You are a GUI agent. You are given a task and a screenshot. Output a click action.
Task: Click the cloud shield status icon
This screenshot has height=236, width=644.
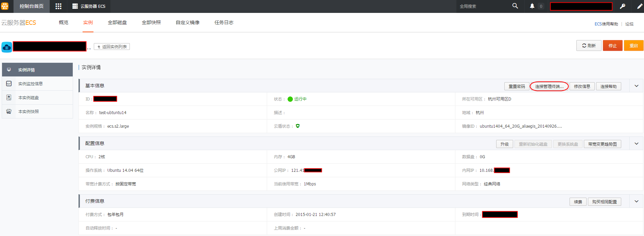(298, 126)
